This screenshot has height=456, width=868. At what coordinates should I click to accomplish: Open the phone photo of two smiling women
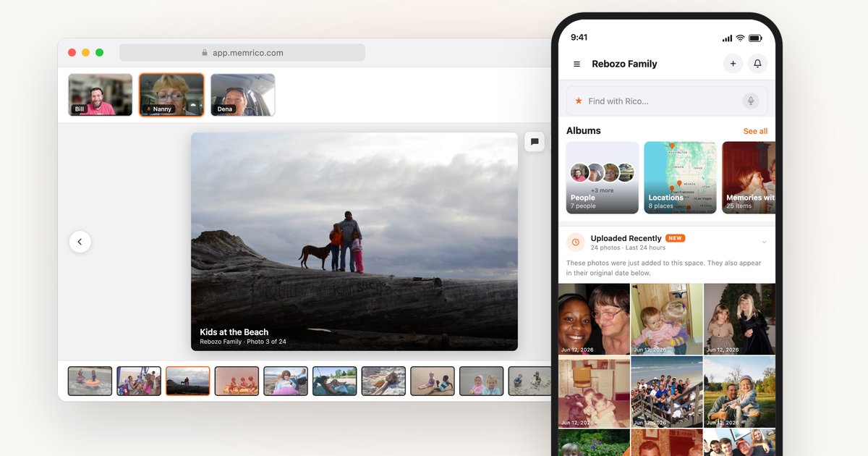click(594, 319)
